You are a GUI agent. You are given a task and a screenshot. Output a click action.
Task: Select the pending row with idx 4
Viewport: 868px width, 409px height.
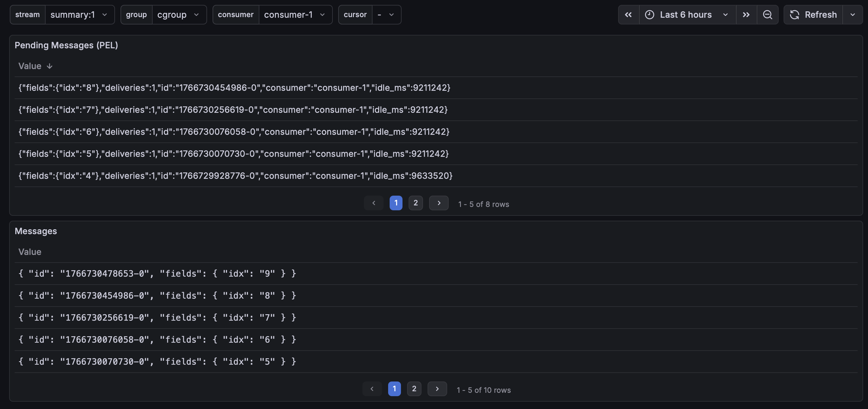click(x=235, y=176)
